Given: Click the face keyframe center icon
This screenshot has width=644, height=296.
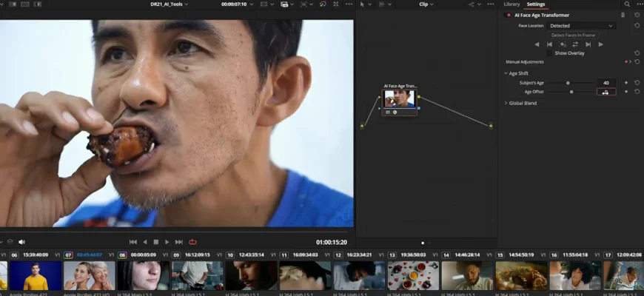Looking at the screenshot, I should 563,44.
